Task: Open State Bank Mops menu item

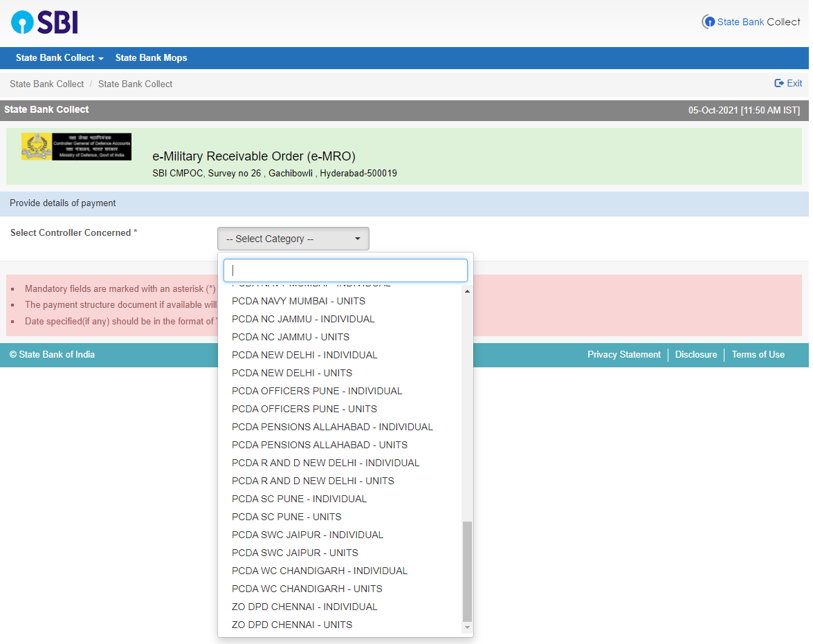Action: pyautogui.click(x=151, y=57)
